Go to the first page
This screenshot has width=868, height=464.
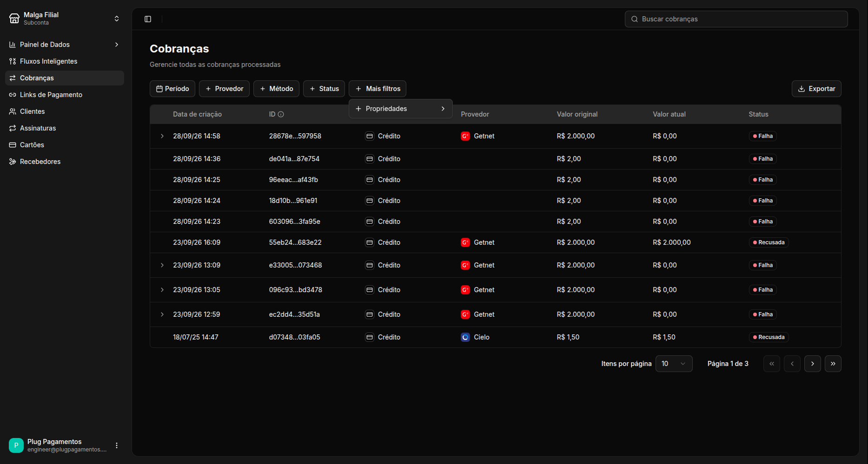click(x=772, y=364)
